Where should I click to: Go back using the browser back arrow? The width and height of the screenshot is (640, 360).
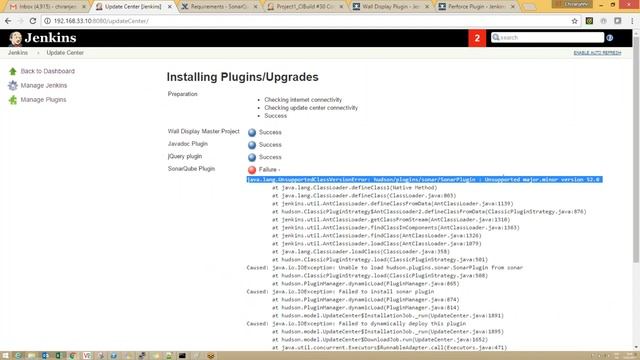(x=8, y=21)
